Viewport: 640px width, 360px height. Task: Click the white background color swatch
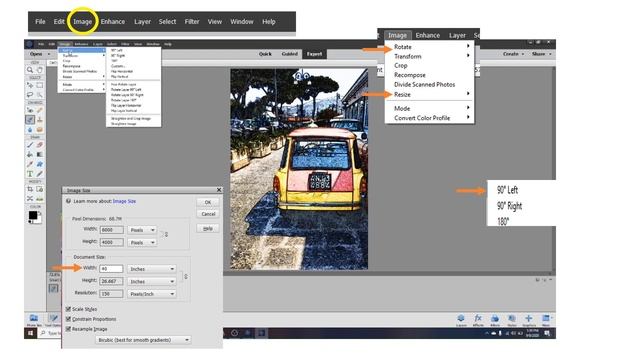[38, 220]
